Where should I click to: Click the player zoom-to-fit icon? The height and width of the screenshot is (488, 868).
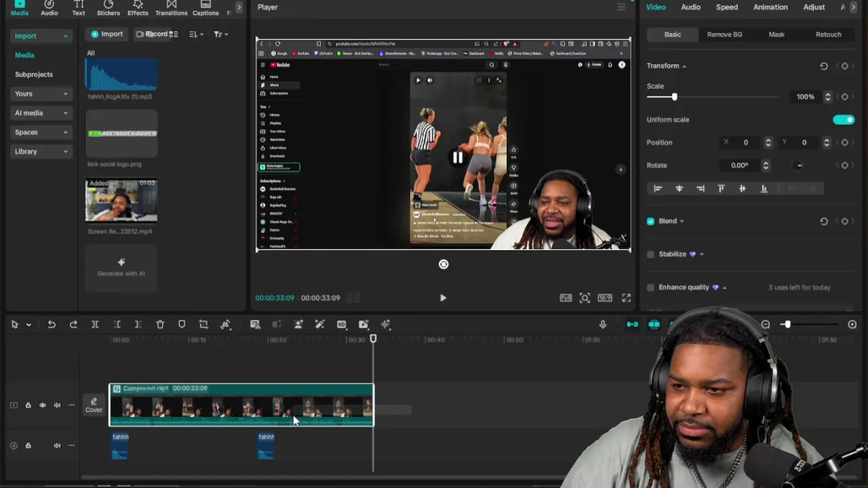coord(585,298)
